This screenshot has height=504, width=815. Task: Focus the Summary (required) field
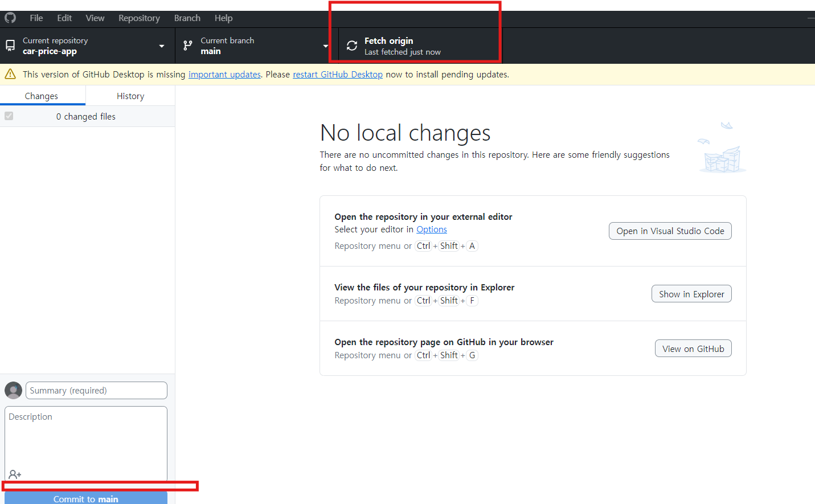coord(96,390)
